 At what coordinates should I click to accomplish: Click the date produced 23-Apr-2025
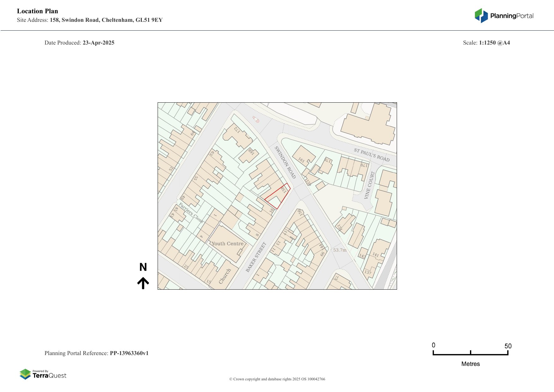pyautogui.click(x=98, y=43)
